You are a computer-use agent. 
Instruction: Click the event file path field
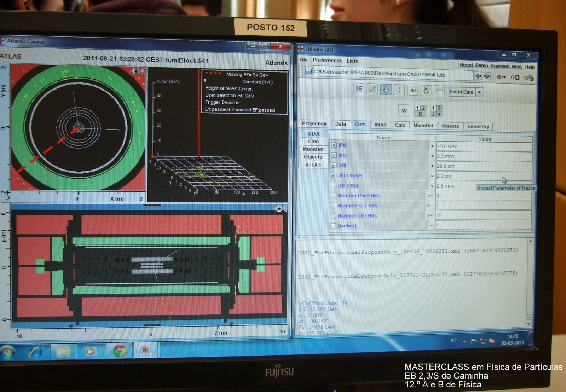tap(393, 74)
